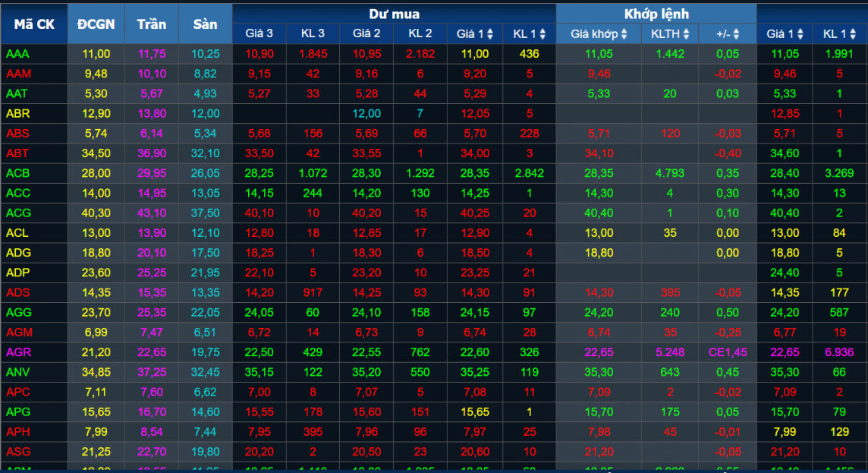Screen dimensions: 868x473
Task: Open stock symbol ACB
Action: [x=17, y=173]
